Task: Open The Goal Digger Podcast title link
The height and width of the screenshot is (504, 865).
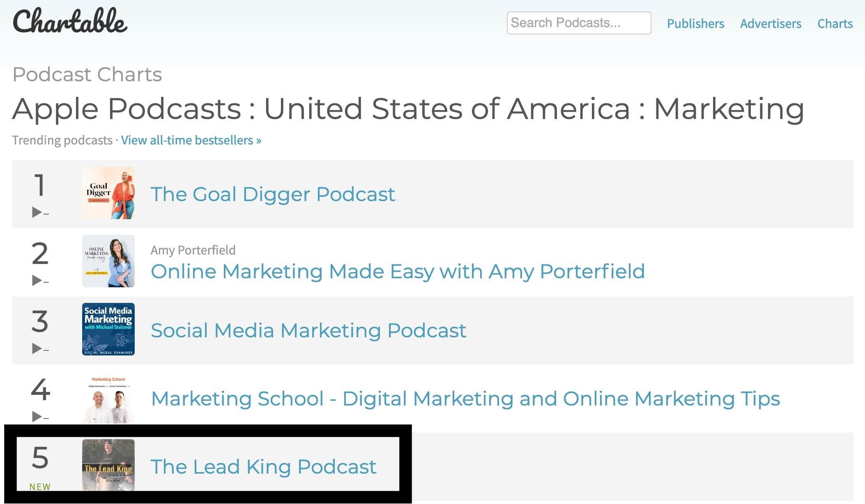Action: [273, 194]
